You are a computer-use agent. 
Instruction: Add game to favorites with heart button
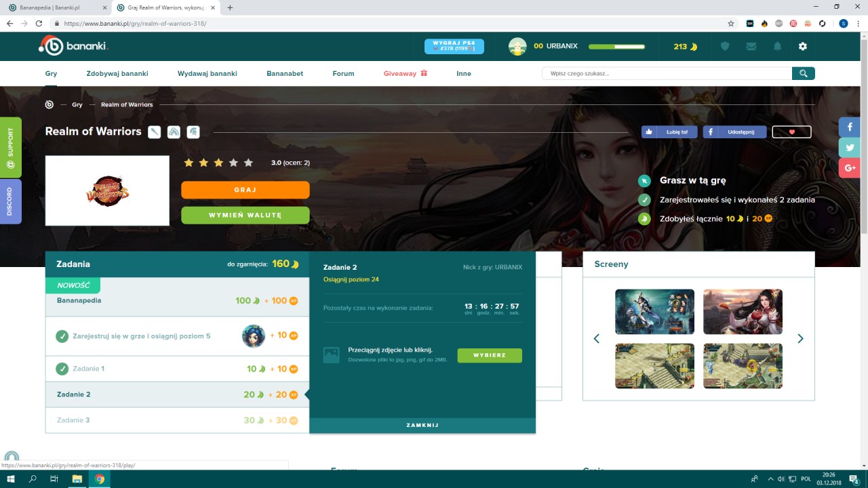(x=791, y=131)
